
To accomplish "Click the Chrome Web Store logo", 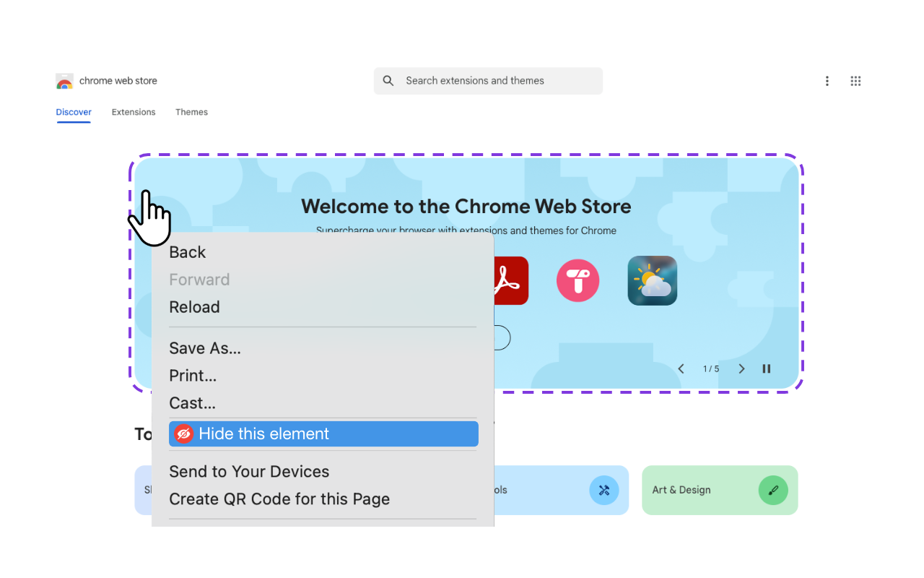I will pos(64,80).
